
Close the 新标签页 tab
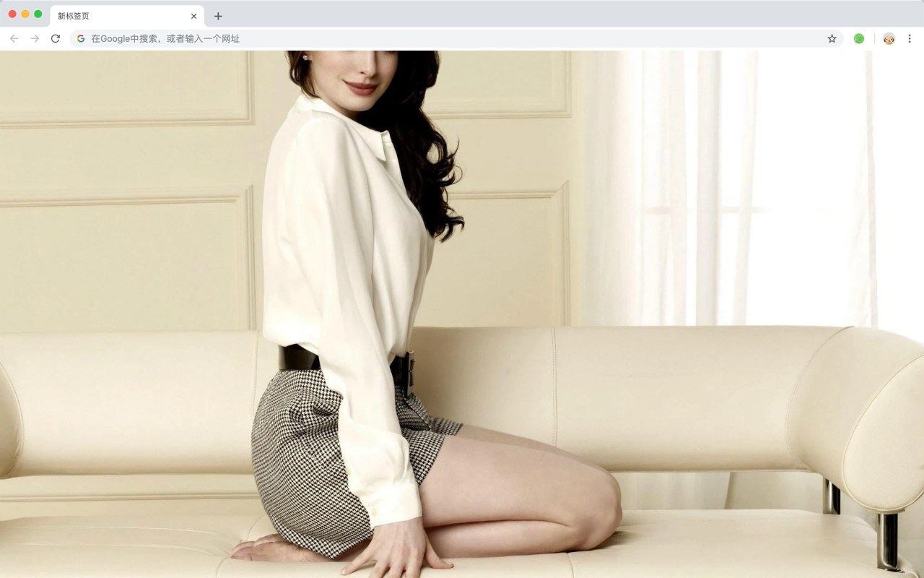[193, 16]
